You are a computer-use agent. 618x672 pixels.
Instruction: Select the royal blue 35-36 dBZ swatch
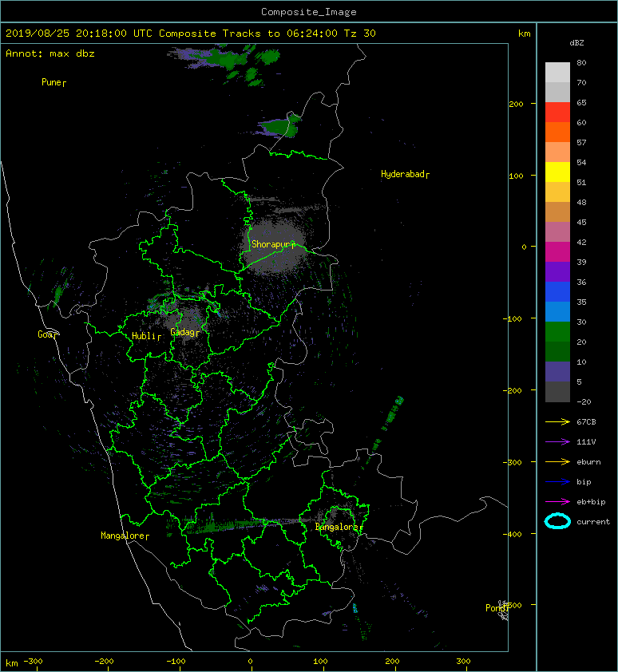click(x=557, y=291)
